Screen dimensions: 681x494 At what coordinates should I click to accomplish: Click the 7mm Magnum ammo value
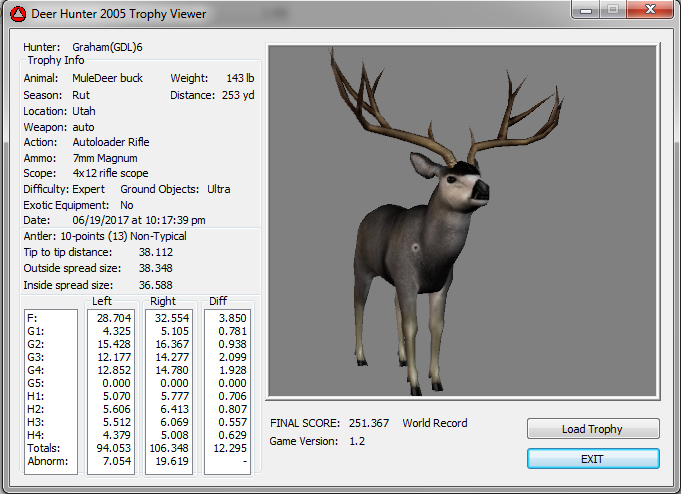coord(105,158)
